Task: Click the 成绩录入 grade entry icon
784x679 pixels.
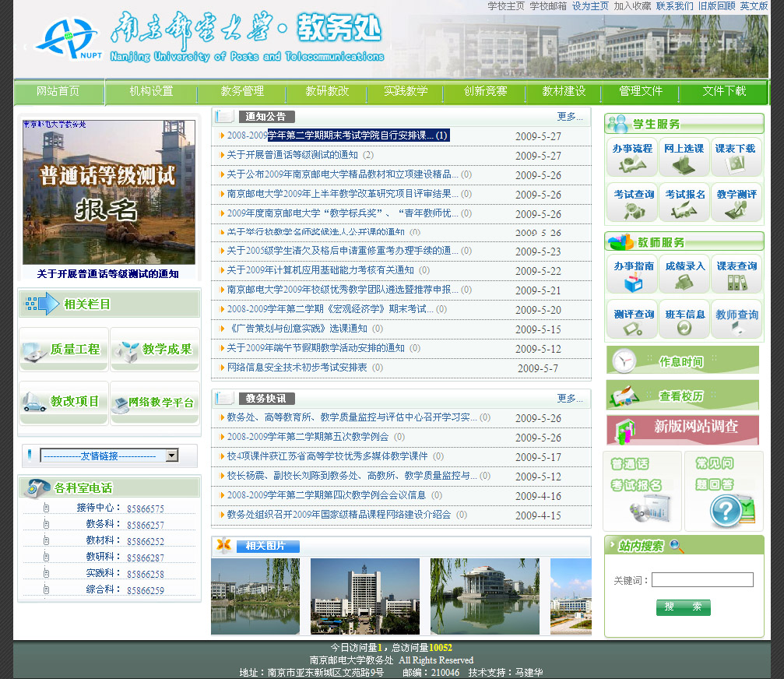Action: pos(684,274)
